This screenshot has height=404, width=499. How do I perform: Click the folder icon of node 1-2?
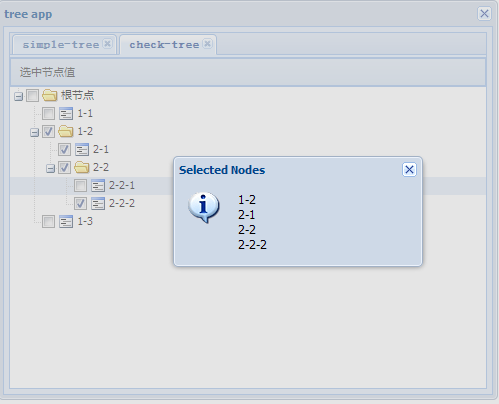(66, 131)
